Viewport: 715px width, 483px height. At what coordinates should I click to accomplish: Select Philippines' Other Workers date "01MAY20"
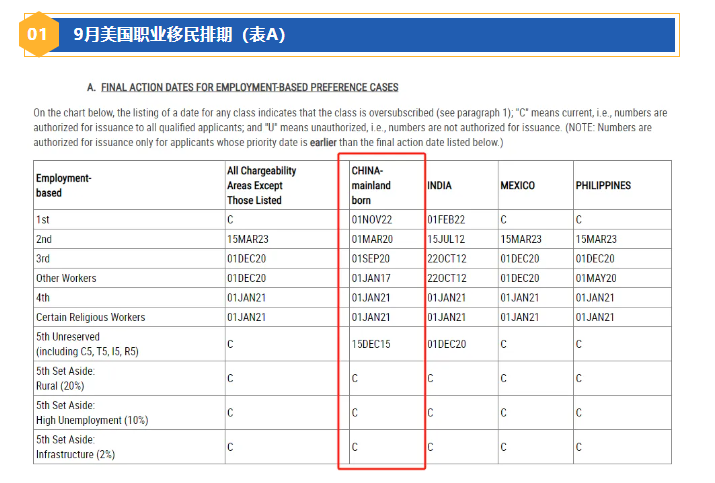point(596,278)
